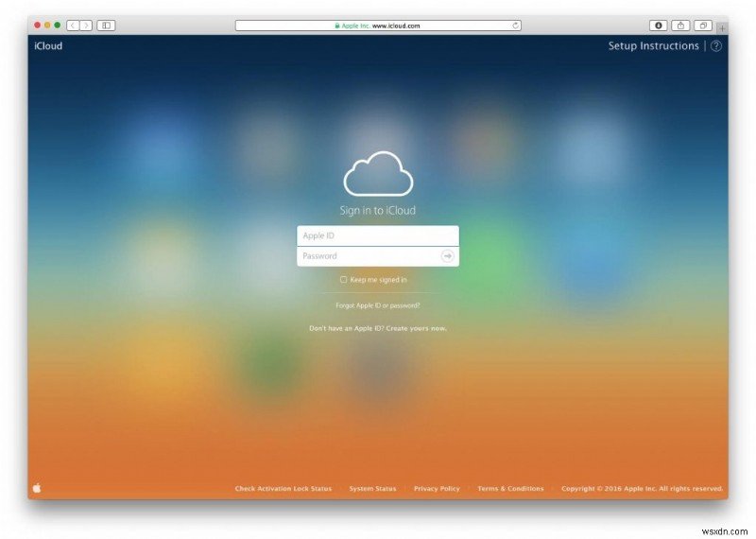Screen dimensions: 756x539
Task: Open Privacy Policy link
Action: 437,488
